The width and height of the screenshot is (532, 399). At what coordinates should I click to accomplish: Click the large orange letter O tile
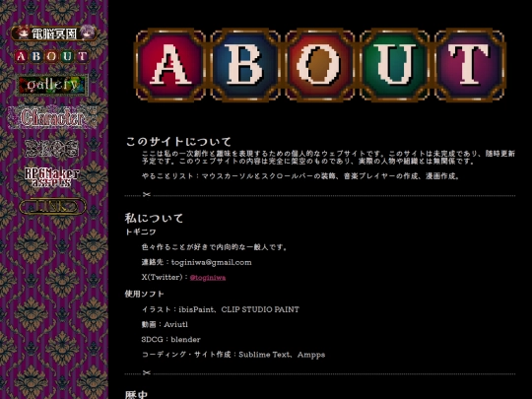pyautogui.click(x=319, y=65)
